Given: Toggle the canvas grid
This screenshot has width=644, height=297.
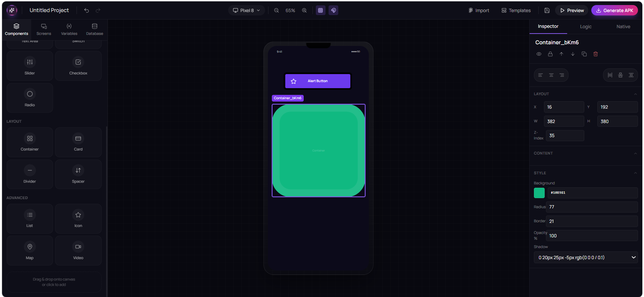Looking at the screenshot, I should coord(320,10).
